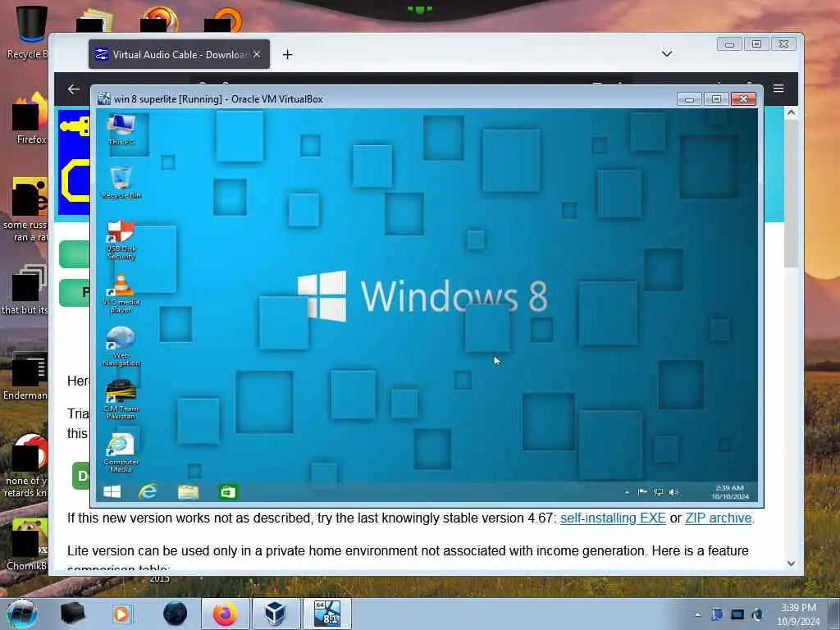Screen dimensions: 840x630
Task: Open the Enderman desktop shortcut
Action: click(x=25, y=376)
